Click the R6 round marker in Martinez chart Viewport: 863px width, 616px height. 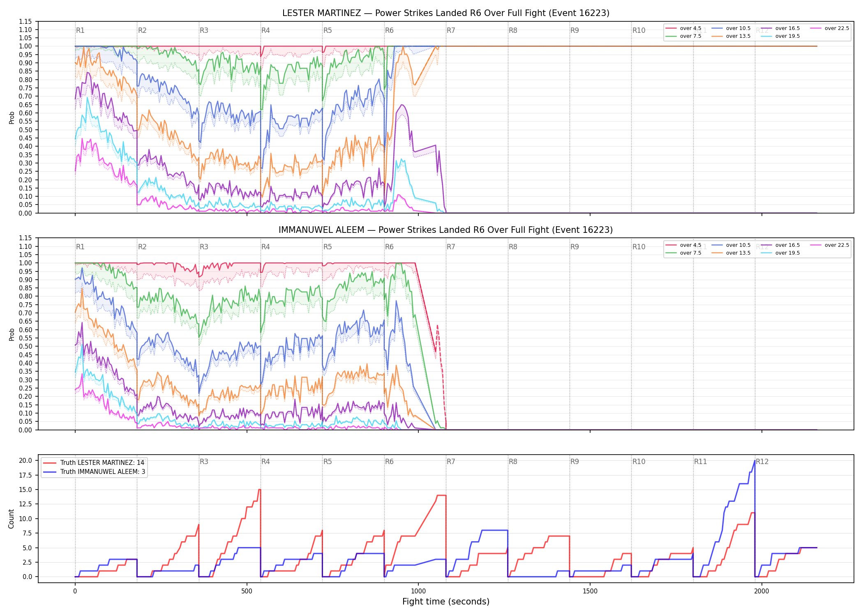[389, 30]
